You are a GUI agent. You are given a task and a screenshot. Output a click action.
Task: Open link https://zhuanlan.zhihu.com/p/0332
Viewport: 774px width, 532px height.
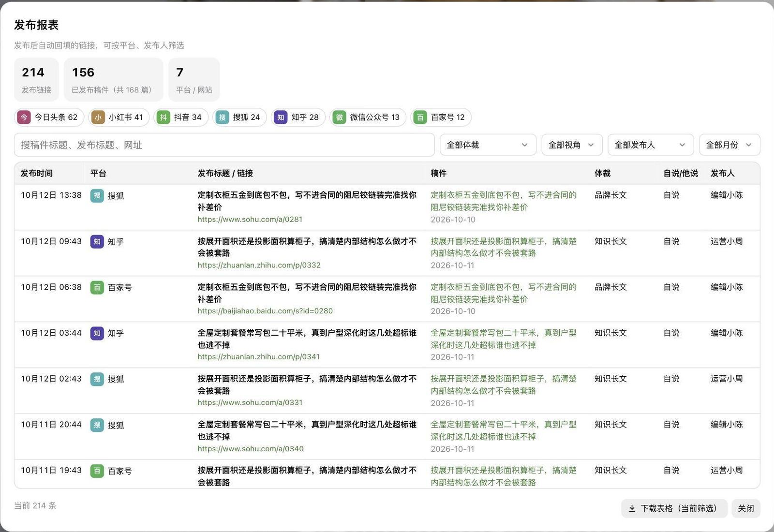click(259, 265)
